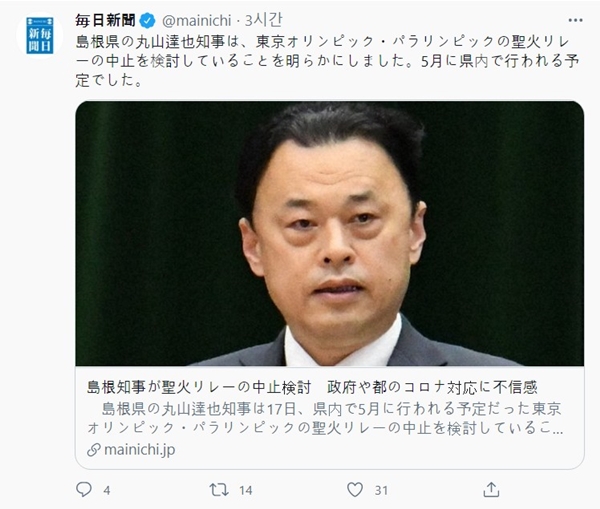
Task: Click the Mainichi Shimbun profile avatar
Action: click(x=39, y=35)
